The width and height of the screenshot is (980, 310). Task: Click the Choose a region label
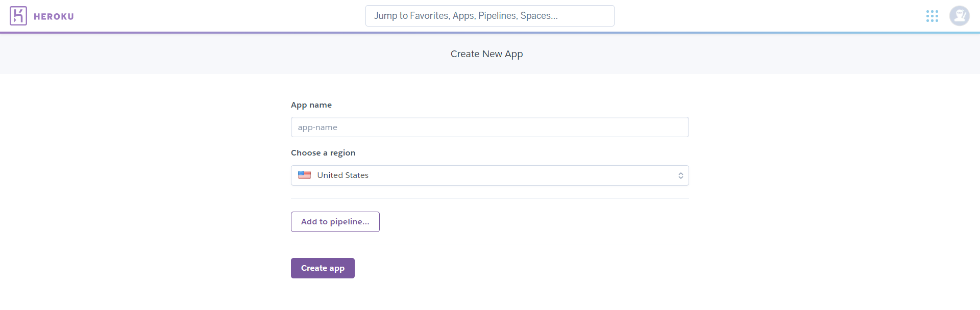(x=323, y=153)
